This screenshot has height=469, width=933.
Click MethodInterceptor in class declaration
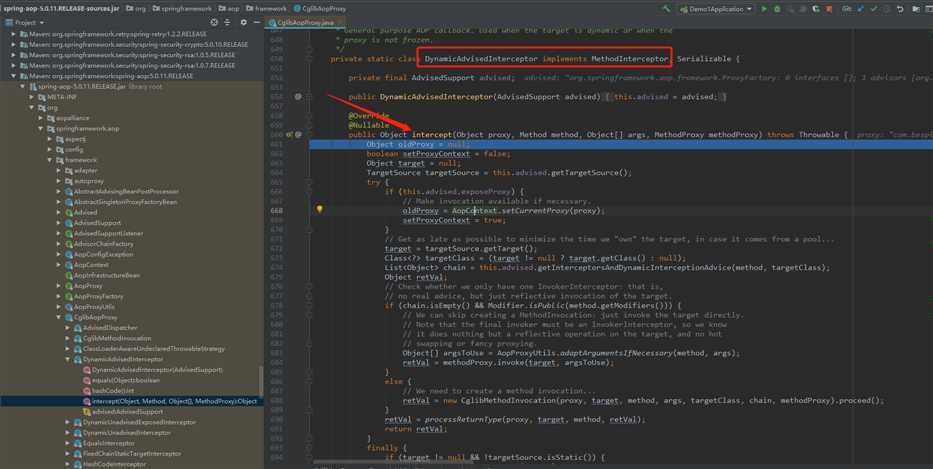click(x=630, y=59)
